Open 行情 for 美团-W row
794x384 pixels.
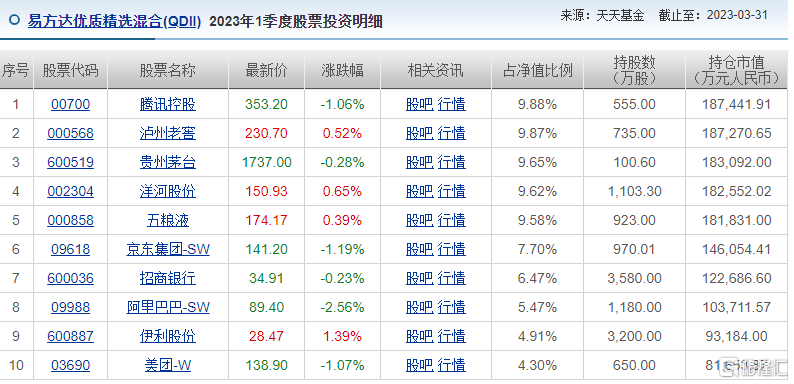[452, 365]
